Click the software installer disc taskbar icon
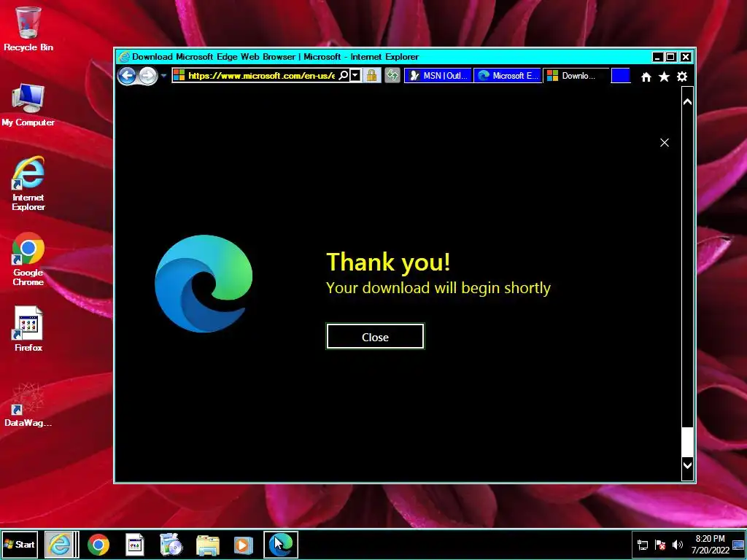 tap(171, 545)
